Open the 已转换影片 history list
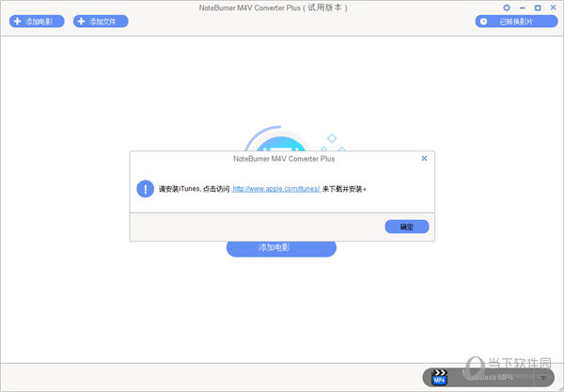Image resolution: width=564 pixels, height=392 pixels. [x=516, y=22]
